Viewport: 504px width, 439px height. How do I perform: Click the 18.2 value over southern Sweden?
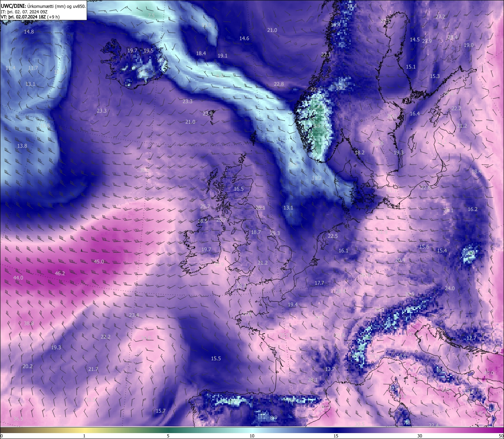(359, 152)
